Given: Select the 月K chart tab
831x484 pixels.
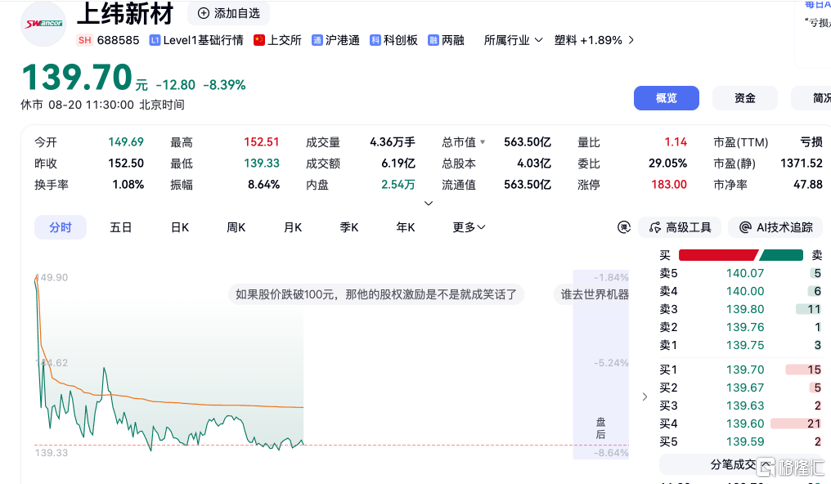Looking at the screenshot, I should [x=293, y=227].
